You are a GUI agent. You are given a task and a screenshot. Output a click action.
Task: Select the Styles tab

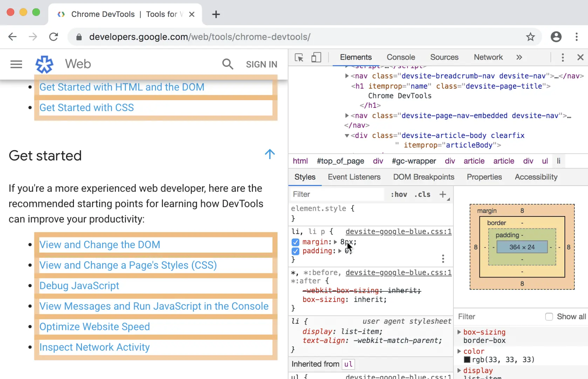[305, 177]
